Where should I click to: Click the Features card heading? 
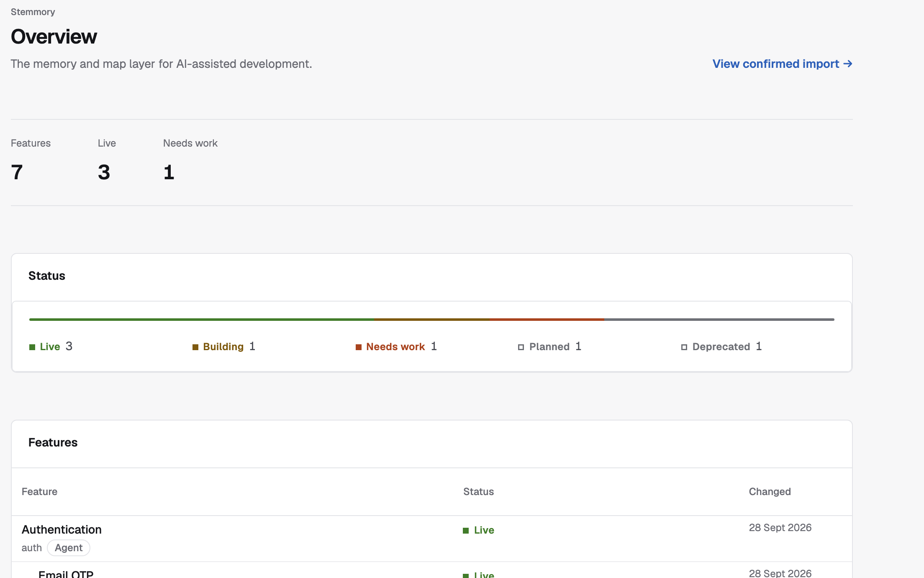point(53,442)
